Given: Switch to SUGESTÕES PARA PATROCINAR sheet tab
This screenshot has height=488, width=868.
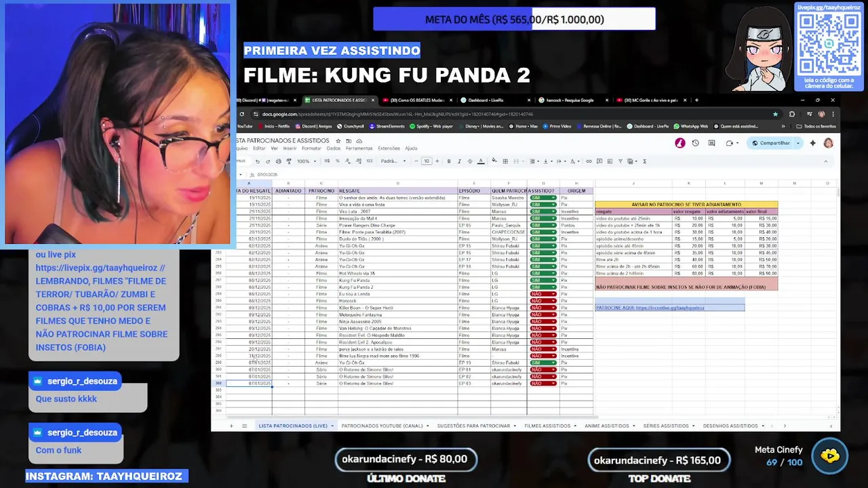Looking at the screenshot, I should [473, 426].
